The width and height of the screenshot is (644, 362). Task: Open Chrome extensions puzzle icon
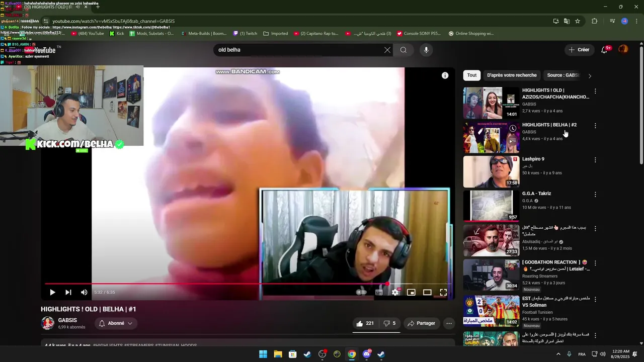(x=594, y=21)
